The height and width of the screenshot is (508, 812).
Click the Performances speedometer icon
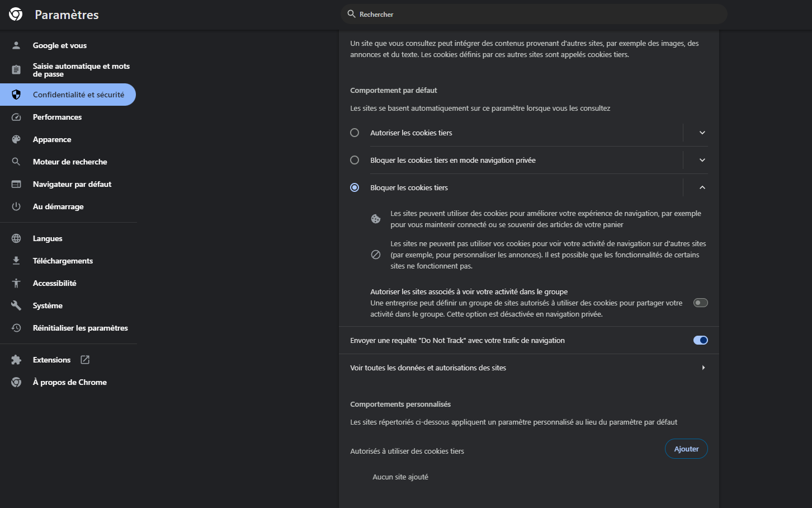click(16, 116)
